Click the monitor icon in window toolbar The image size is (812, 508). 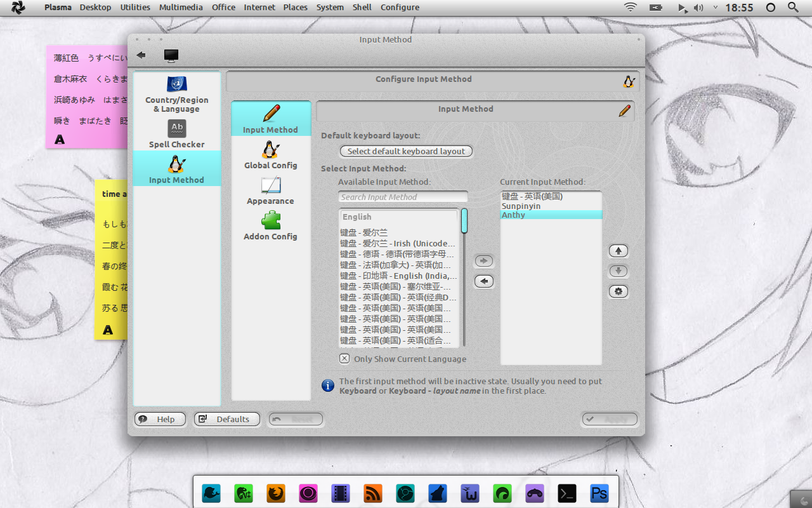(171, 56)
